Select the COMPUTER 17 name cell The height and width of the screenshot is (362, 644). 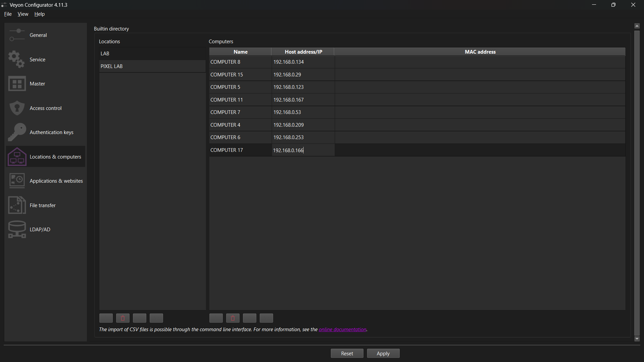(240, 150)
